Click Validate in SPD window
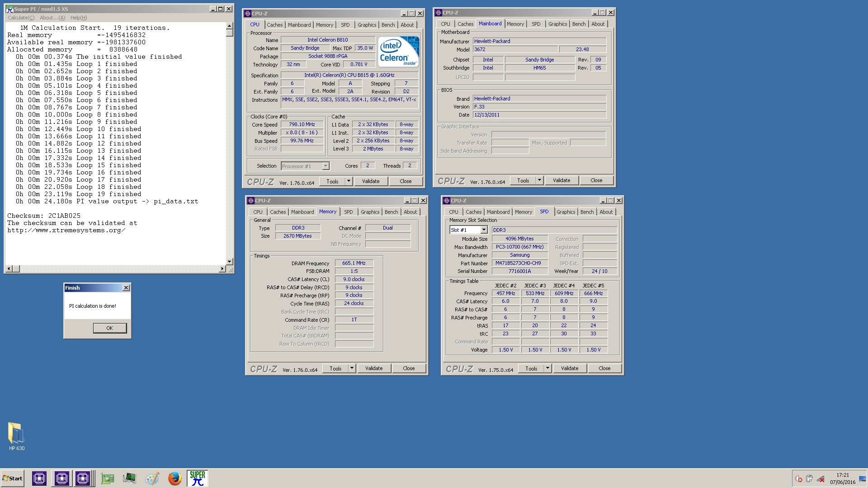868x488 pixels. click(x=570, y=368)
